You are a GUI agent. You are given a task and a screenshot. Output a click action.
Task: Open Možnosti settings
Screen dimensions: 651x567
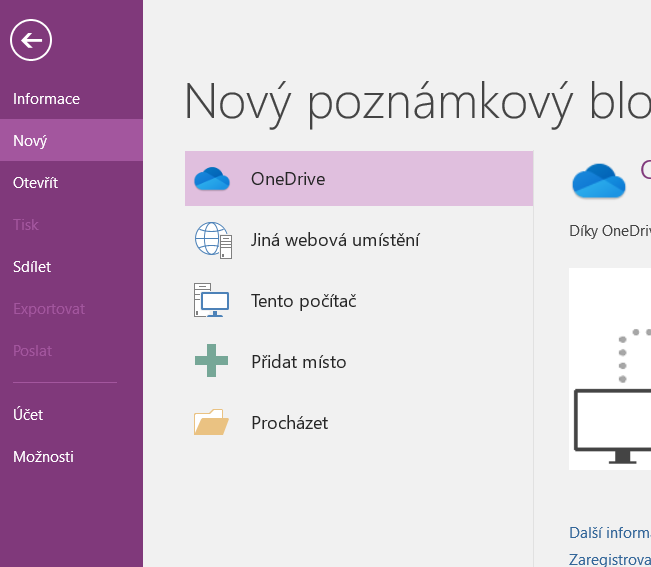pyautogui.click(x=71, y=457)
